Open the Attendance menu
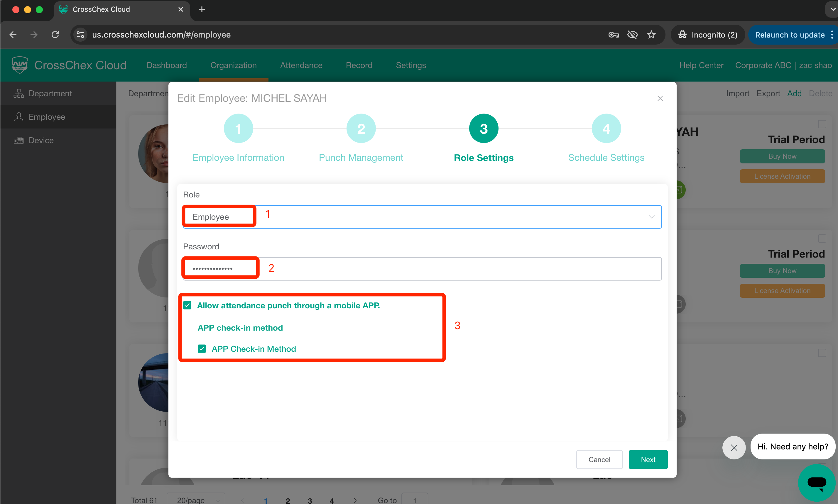This screenshot has height=504, width=838. tap(301, 65)
